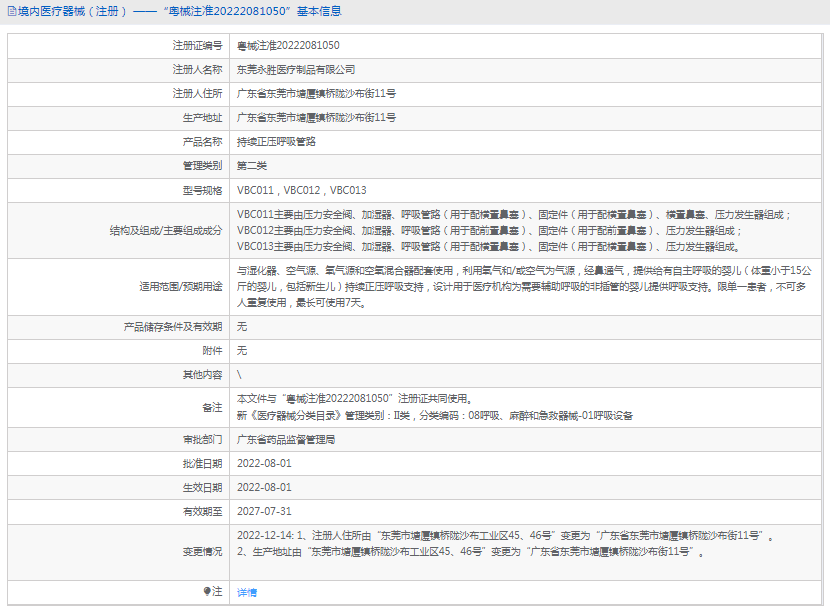Image resolution: width=830 pixels, height=612 pixels.
Task: Click the 适用范围/预期用途 row label
Action: pos(181,286)
